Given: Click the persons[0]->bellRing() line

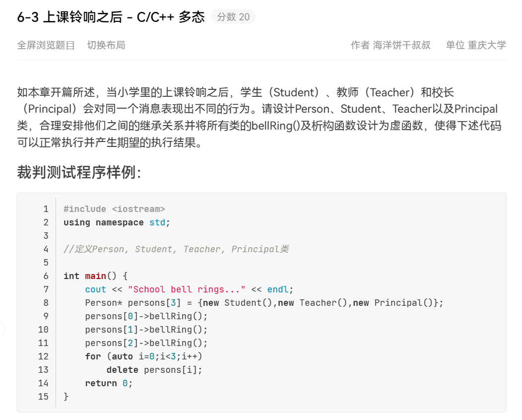Looking at the screenshot, I should point(146,316).
